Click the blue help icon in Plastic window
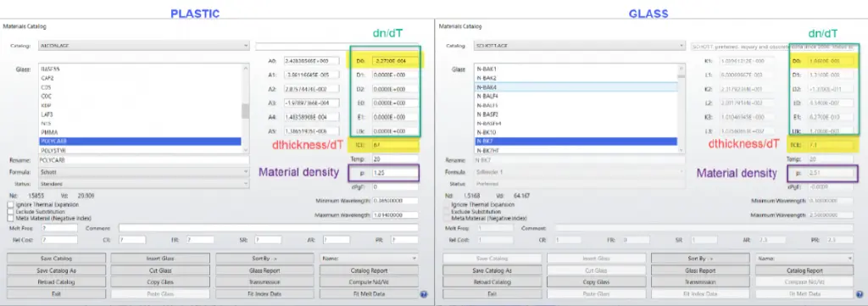868x306 pixels. (424, 294)
